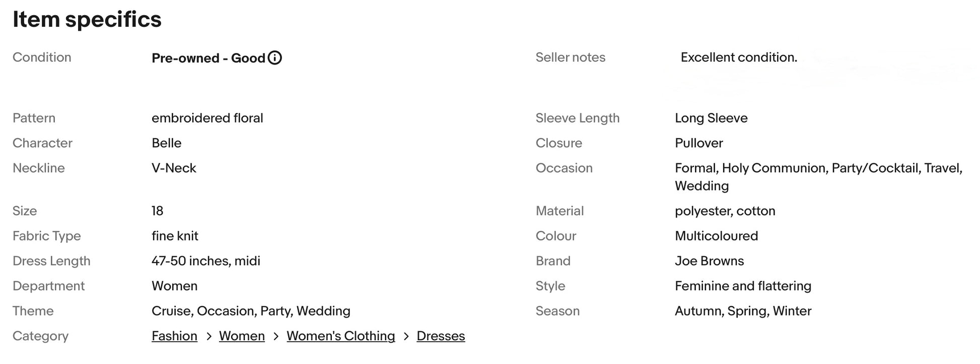Click the chevron between Women and Women's Clothing
The height and width of the screenshot is (364, 980).
(276, 336)
